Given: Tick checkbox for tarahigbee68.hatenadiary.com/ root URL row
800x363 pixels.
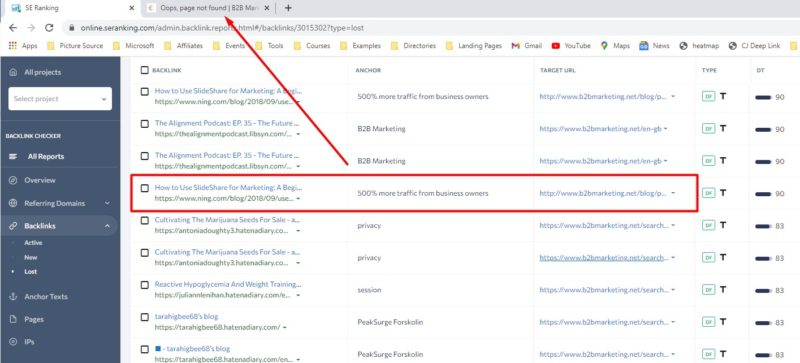Looking at the screenshot, I should coord(145,317).
